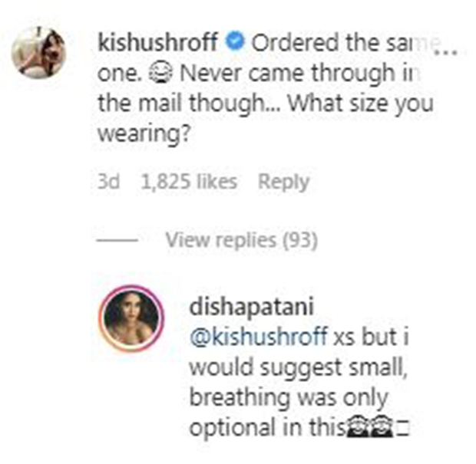Reply to kishushroff's comment
The image size is (476, 464).
coord(283,183)
